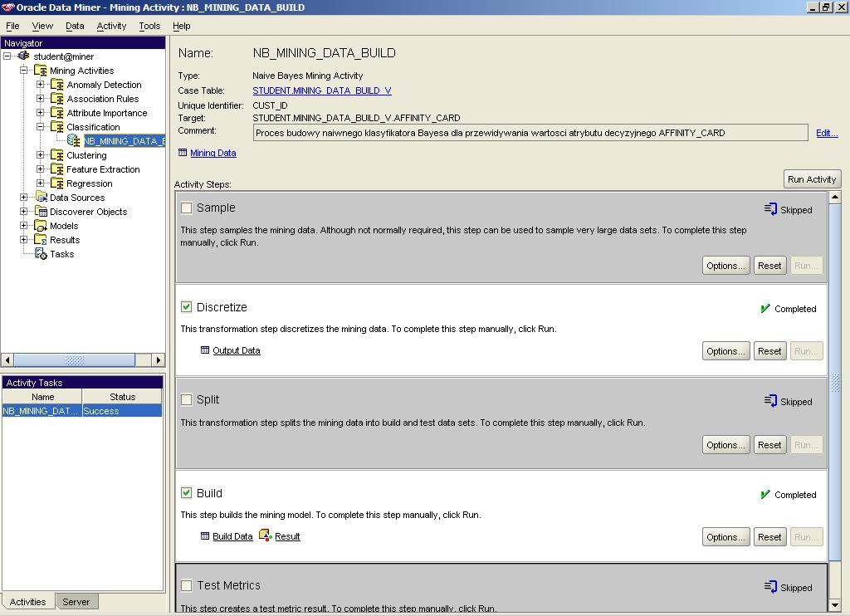
Task: Expand the Attribute Importance node
Action: pyautogui.click(x=40, y=112)
